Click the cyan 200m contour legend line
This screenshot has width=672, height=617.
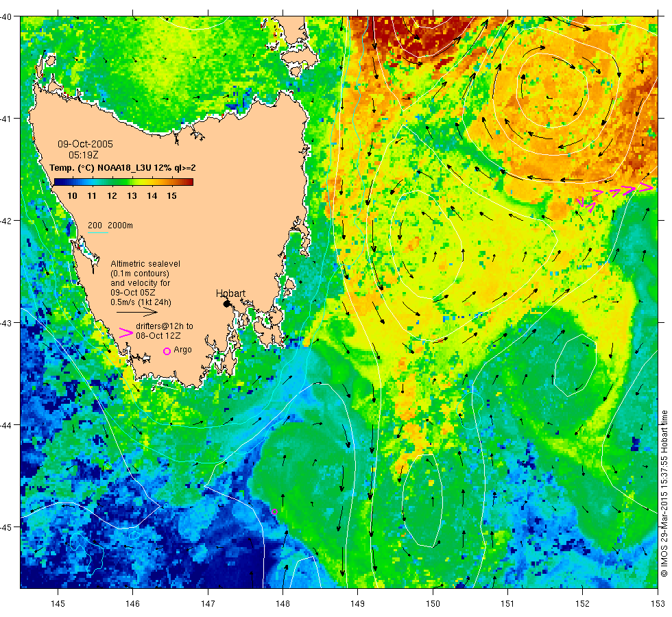(97, 232)
